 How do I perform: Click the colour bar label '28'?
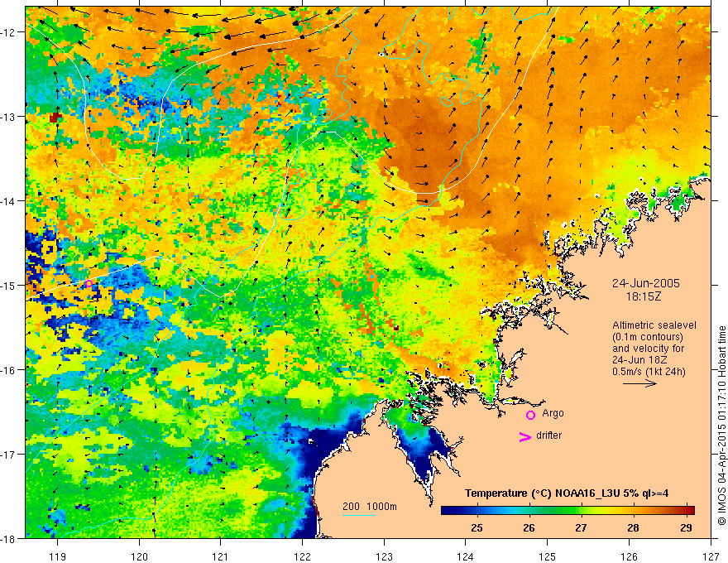634,527
